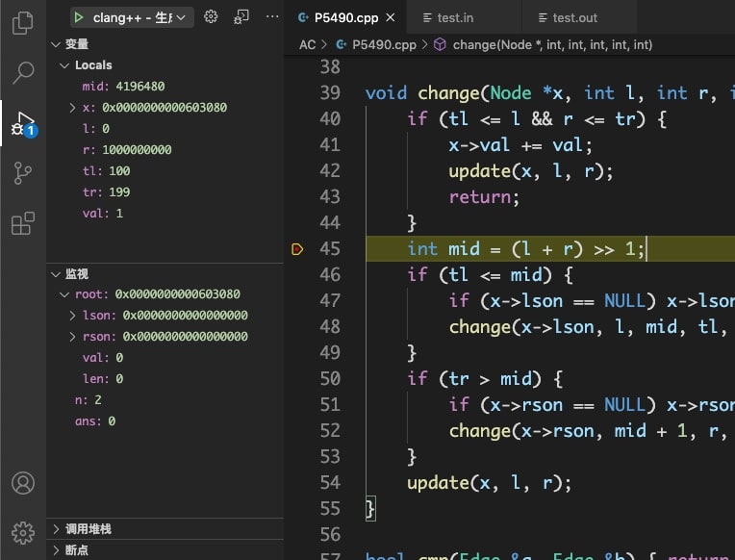Open the Explorer view in activity bar

pos(22,22)
